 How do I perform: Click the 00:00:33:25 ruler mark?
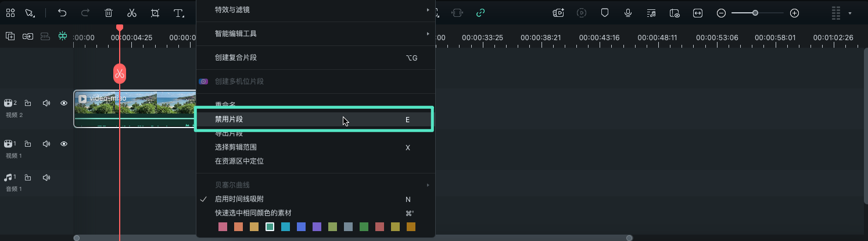coord(482,37)
